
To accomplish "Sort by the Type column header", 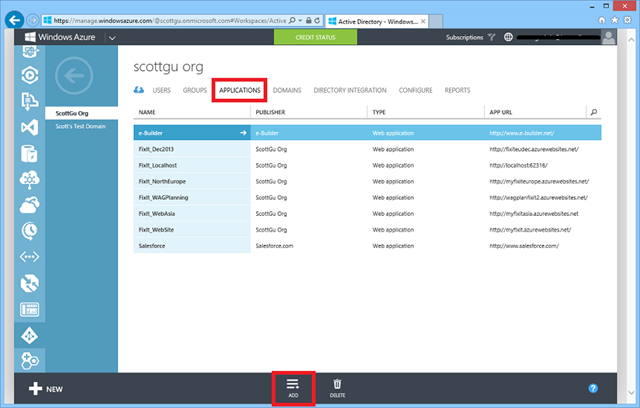I will [x=379, y=112].
